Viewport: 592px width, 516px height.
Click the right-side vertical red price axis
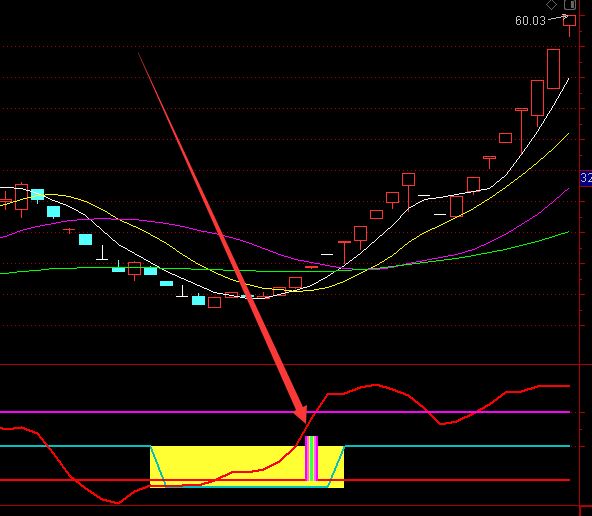[x=580, y=258]
